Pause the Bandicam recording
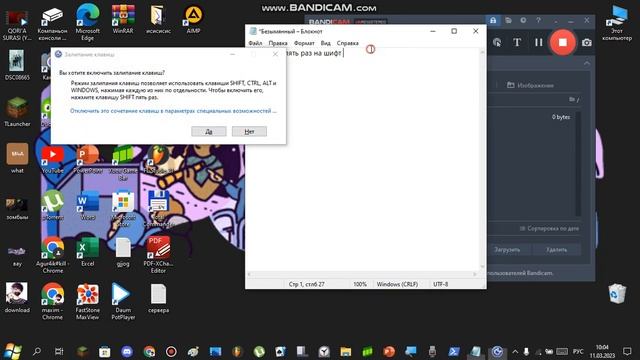Viewport: 640px width, 360px height. (539, 42)
